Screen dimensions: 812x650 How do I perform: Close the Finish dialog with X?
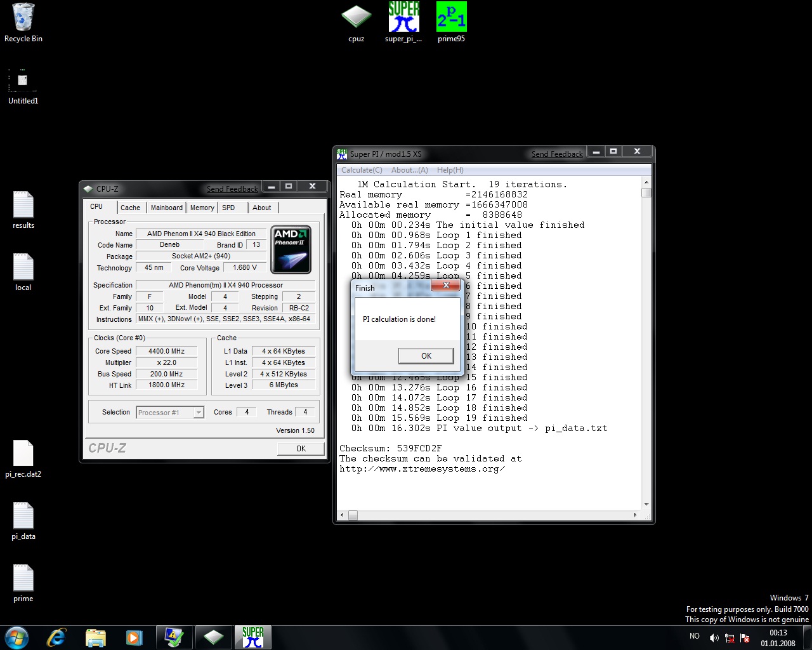coord(446,286)
